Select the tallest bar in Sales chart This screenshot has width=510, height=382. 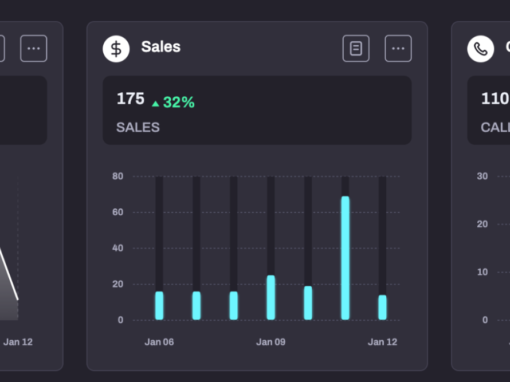(x=345, y=258)
